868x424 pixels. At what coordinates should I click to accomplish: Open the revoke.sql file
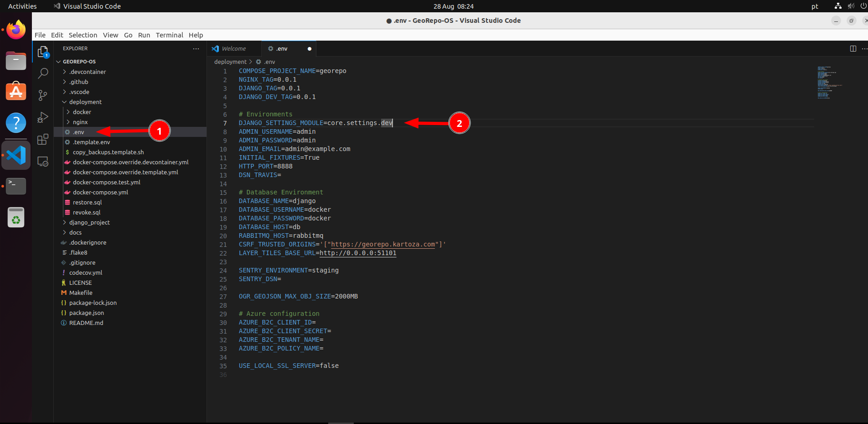pyautogui.click(x=86, y=212)
